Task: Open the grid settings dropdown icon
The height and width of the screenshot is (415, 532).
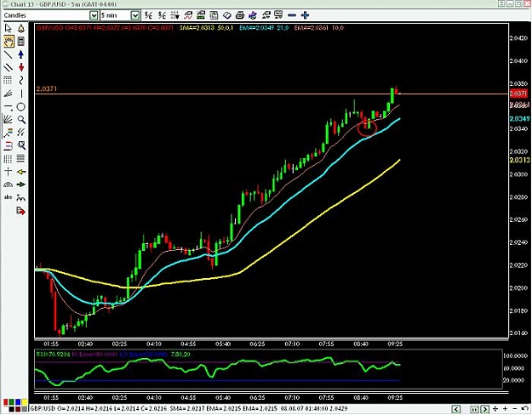Action: tap(175, 15)
